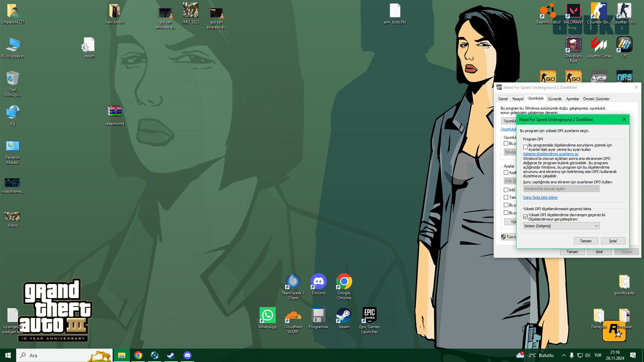Screen dimensions: 644x362
Task: Switch to the Kısayol tab
Action: (x=518, y=99)
